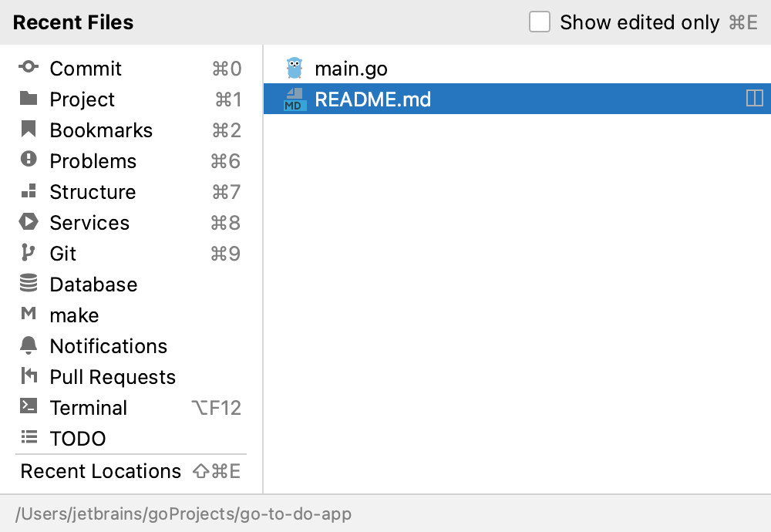Image resolution: width=771 pixels, height=532 pixels.
Task: Click the Terminal prompt icon
Action: coord(29,406)
